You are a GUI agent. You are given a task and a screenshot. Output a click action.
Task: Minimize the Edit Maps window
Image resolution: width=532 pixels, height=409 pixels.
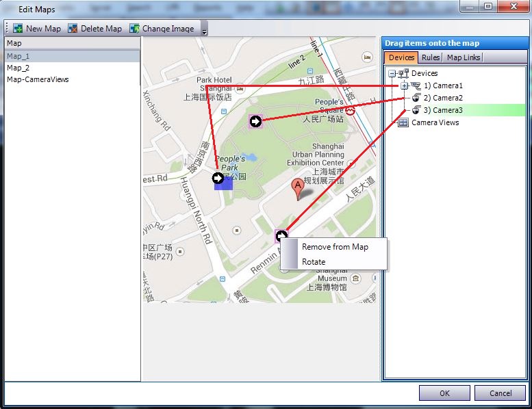470,6
